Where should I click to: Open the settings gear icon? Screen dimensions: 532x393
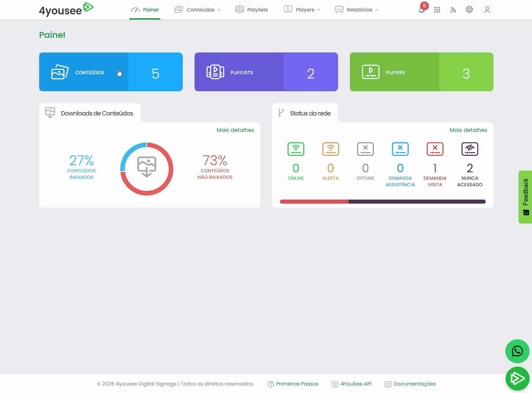tap(469, 10)
